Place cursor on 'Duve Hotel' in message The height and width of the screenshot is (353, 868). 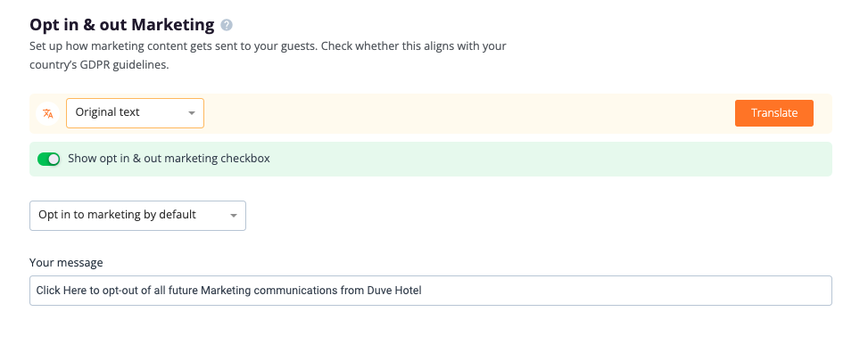pyautogui.click(x=394, y=291)
